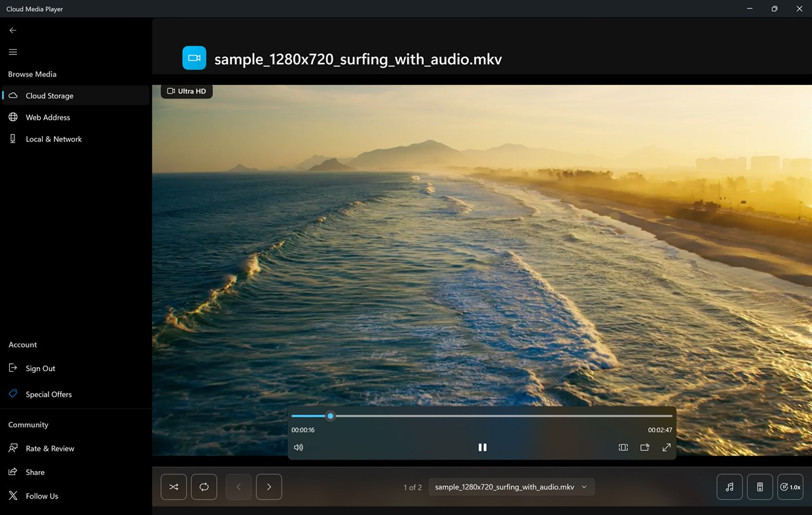Skip to the next media item
The height and width of the screenshot is (515, 812).
coord(268,487)
